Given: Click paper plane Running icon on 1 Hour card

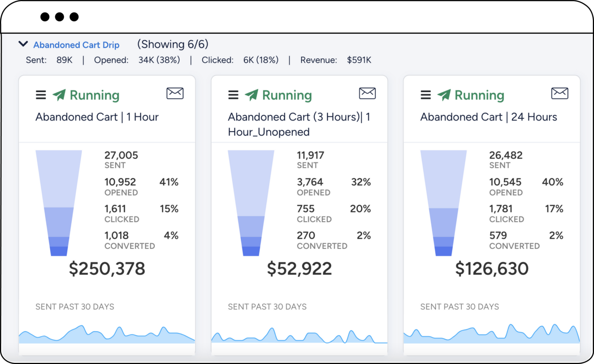Looking at the screenshot, I should coord(59,95).
